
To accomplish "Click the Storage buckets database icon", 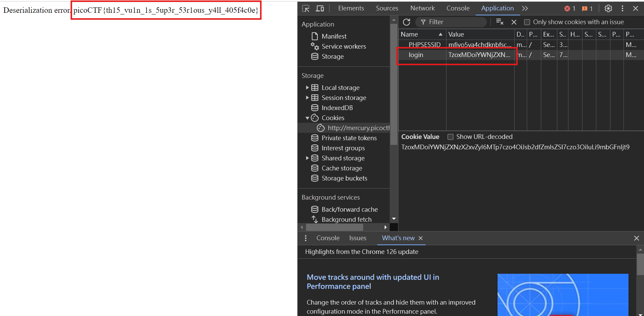I will 315,178.
